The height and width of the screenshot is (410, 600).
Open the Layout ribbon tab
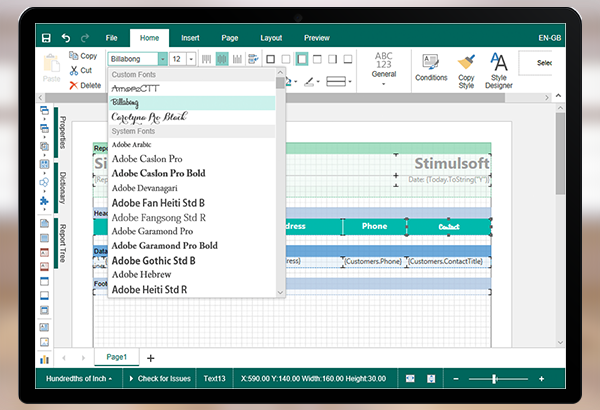click(271, 38)
